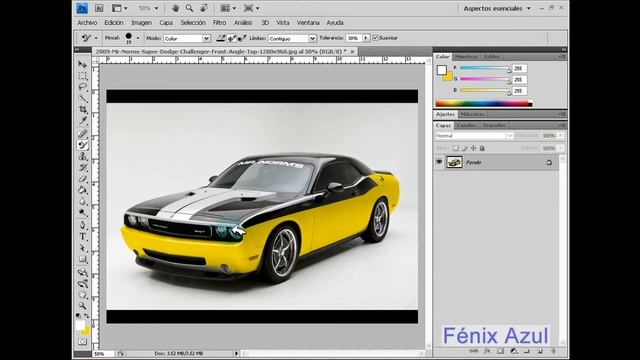640x360 pixels.
Task: Hide the Fondo layer with eye icon
Action: click(x=439, y=162)
